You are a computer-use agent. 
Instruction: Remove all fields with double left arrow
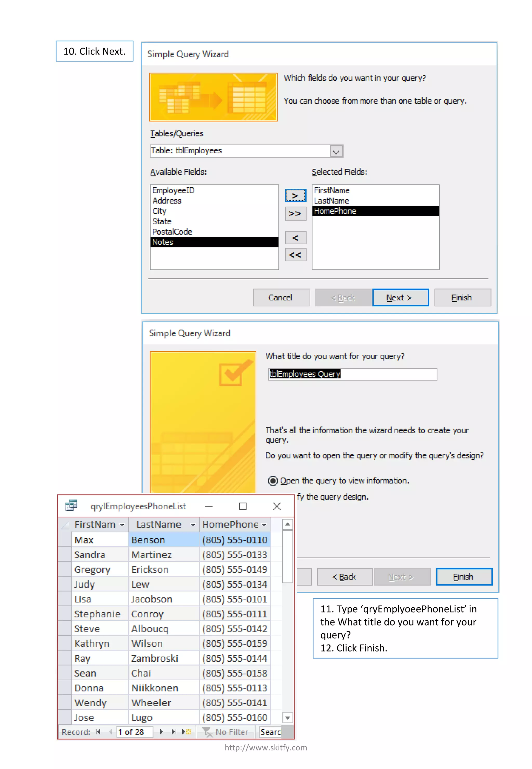[295, 255]
